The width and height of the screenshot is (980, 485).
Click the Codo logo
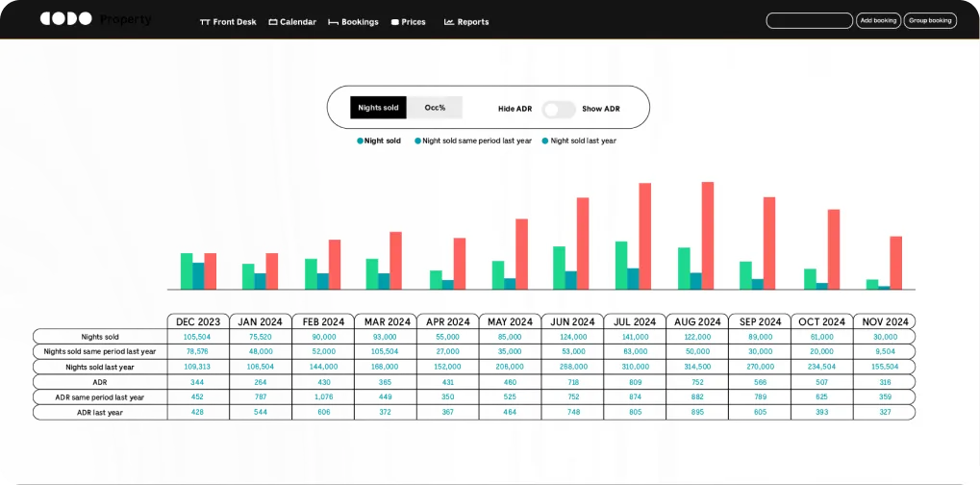(x=65, y=19)
